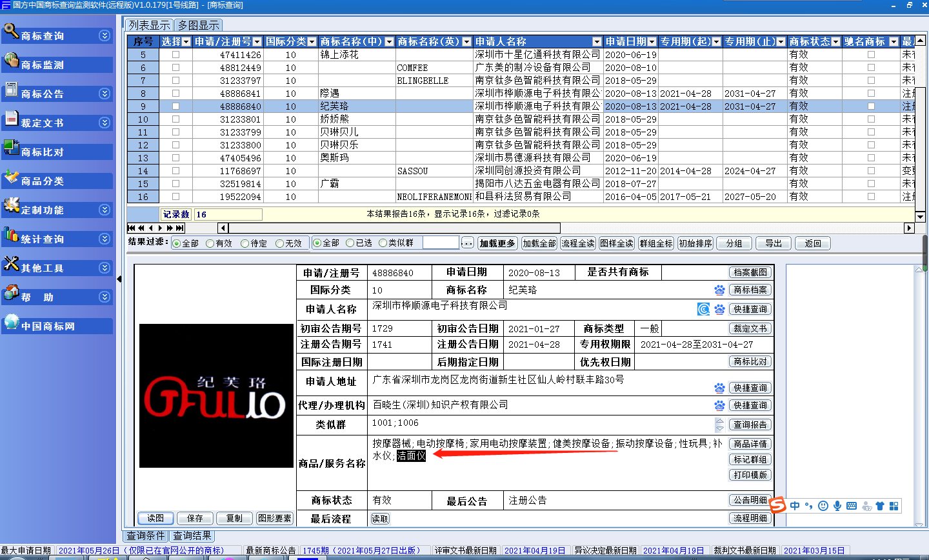
Task: Click 商品详情 button
Action: click(750, 444)
